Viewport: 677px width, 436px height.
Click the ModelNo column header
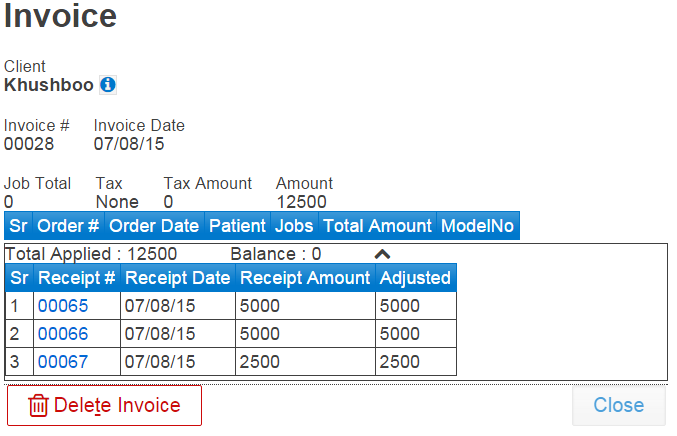(x=478, y=226)
